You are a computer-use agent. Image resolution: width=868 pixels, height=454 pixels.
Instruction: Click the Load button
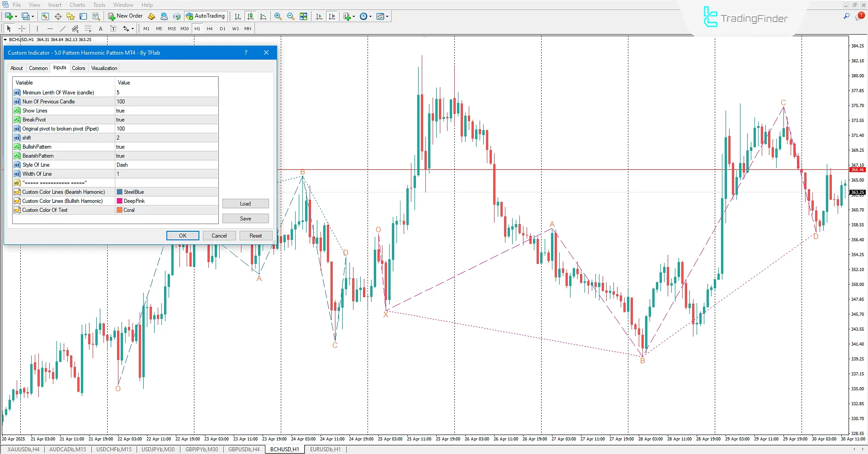pyautogui.click(x=245, y=203)
